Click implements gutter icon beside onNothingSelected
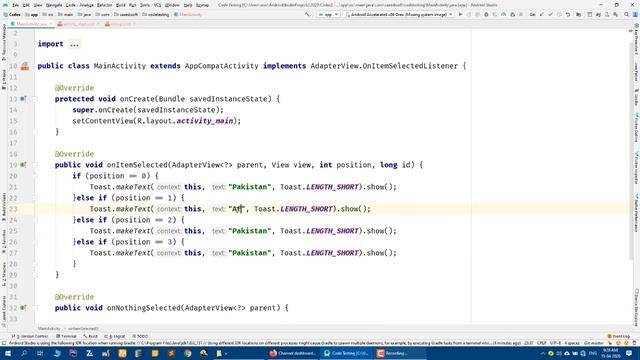Image resolution: width=640 pixels, height=360 pixels. pyautogui.click(x=23, y=308)
